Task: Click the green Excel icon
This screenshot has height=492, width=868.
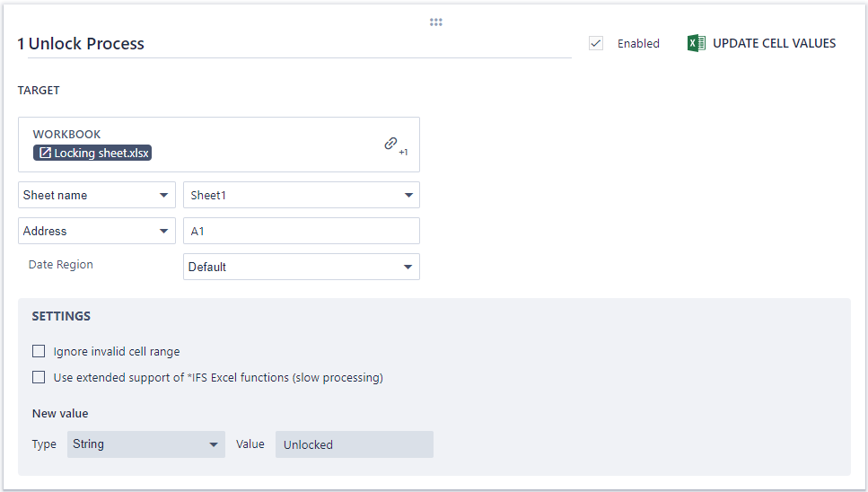Action: point(696,43)
